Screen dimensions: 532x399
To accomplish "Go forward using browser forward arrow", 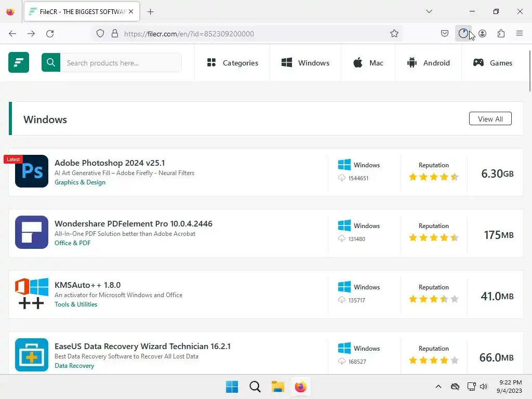I will (x=31, y=34).
